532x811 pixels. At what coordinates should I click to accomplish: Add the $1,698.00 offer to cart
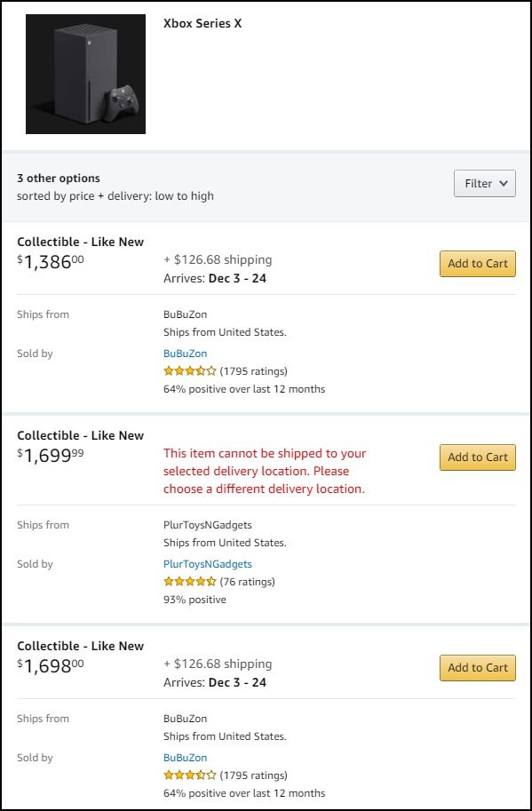tap(477, 667)
